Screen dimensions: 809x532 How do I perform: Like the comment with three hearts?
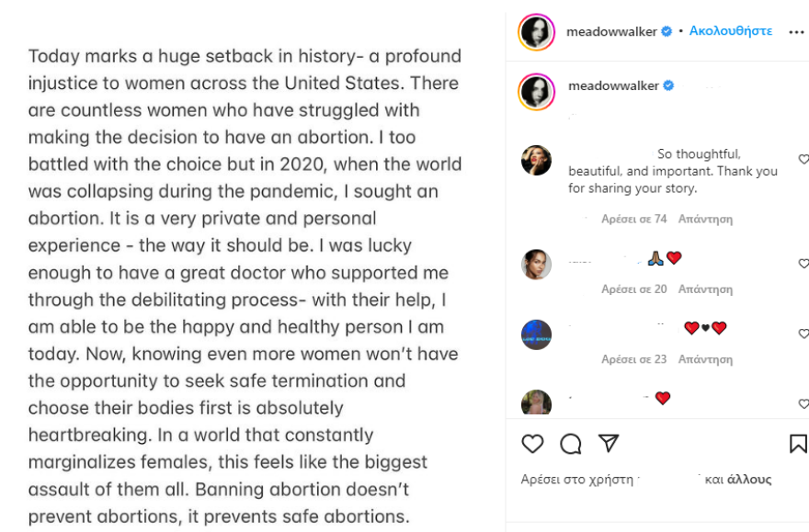click(803, 334)
